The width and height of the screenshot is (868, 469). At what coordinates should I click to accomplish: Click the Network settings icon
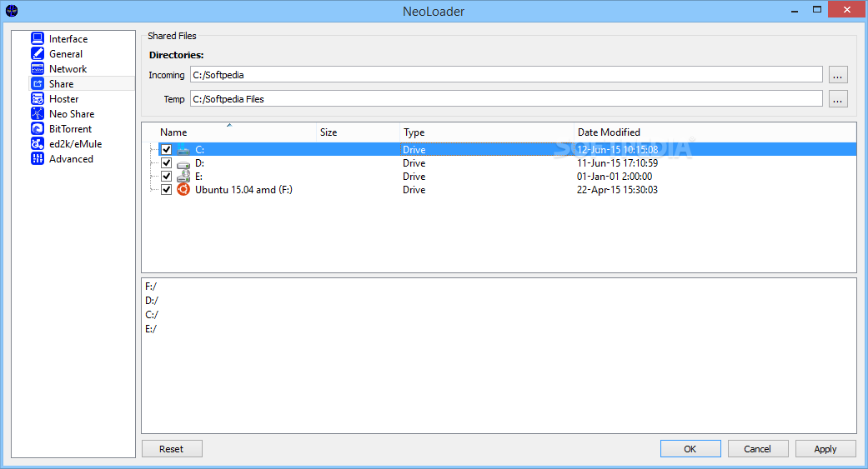(37, 68)
